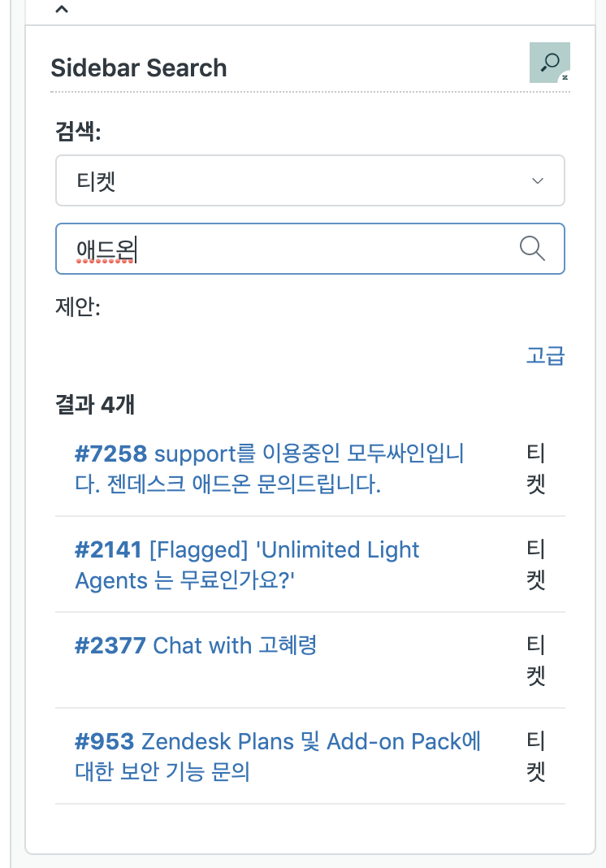Collapse the panel with the top chevron
This screenshot has height=868, width=606.
62,9
